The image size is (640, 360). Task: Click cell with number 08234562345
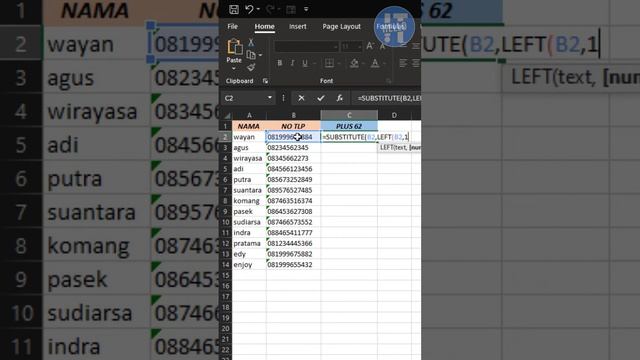pos(293,147)
